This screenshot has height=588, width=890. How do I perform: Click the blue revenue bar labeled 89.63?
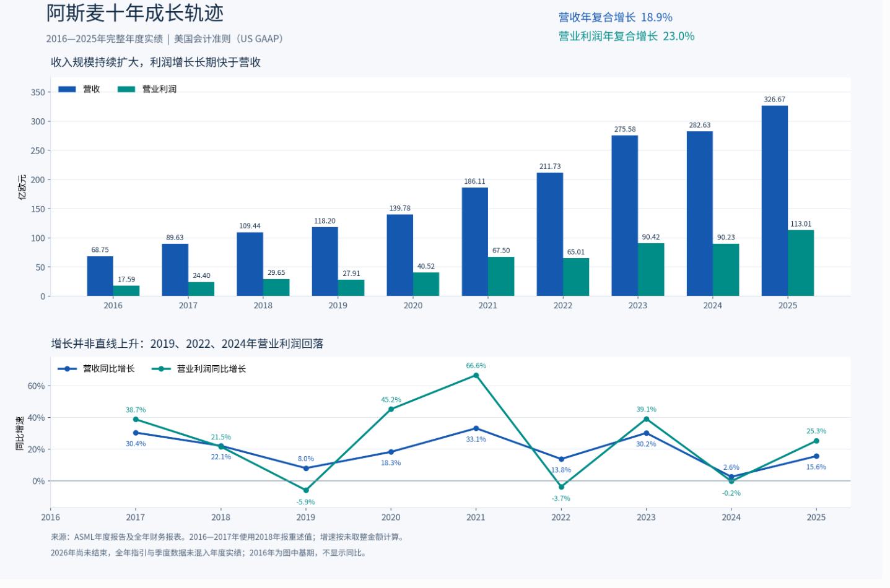pos(175,270)
